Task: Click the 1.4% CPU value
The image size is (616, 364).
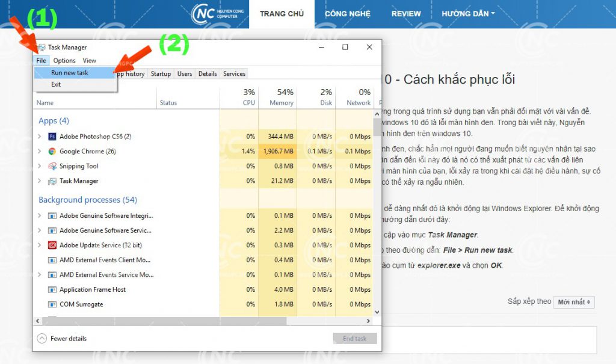Action: pos(248,152)
